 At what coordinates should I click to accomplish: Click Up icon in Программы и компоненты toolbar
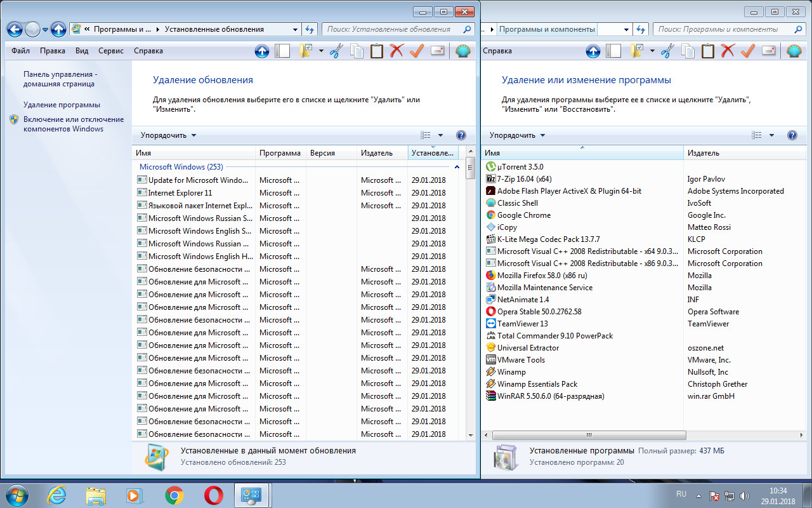pyautogui.click(x=593, y=51)
